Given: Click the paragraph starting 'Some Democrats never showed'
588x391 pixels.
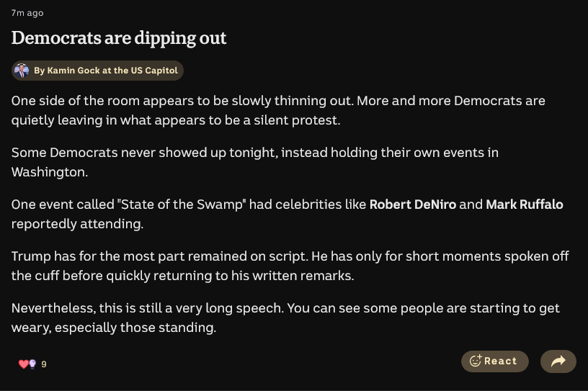Looking at the screenshot, I should click(x=254, y=162).
